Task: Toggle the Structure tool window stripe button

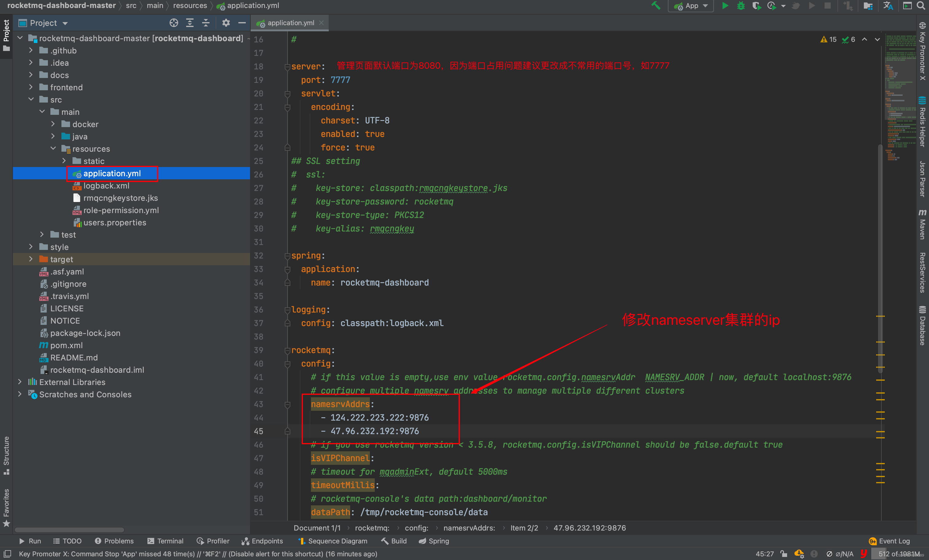Action: (6, 455)
